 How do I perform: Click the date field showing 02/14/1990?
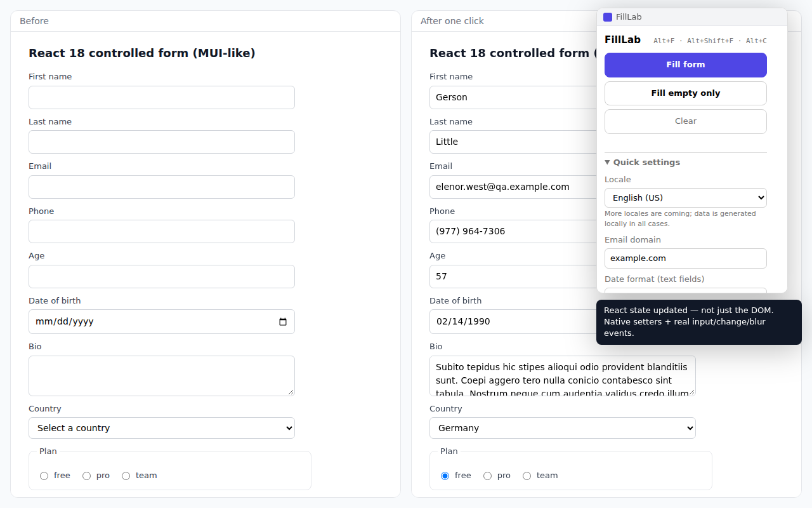(513, 322)
